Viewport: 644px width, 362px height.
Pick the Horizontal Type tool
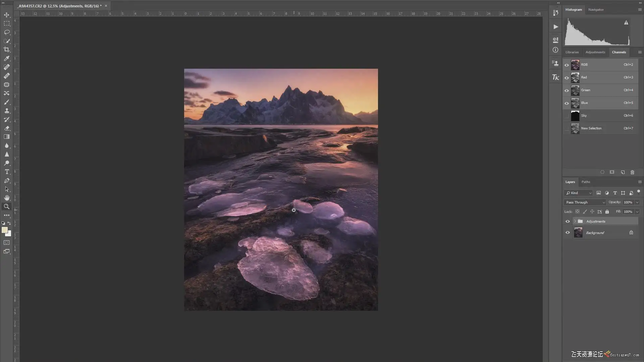tap(6, 172)
